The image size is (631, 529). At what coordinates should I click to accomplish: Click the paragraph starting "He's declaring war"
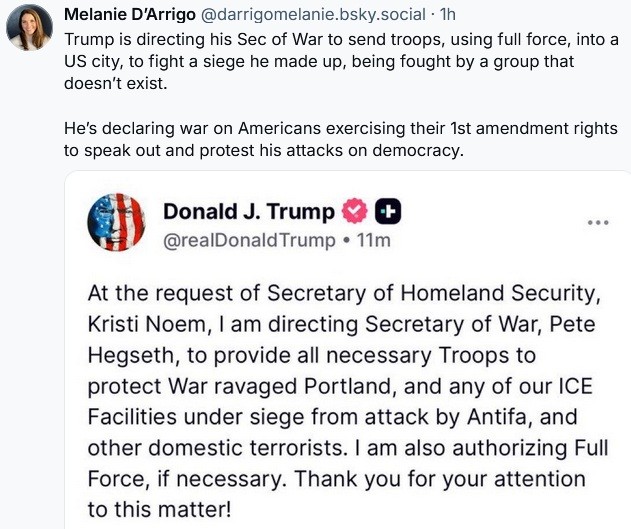pyautogui.click(x=340, y=141)
